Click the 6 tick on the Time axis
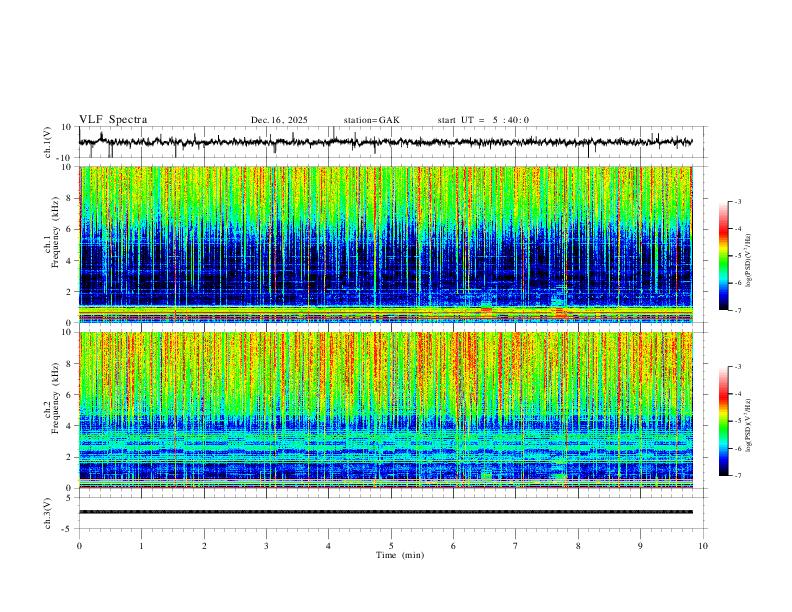This screenshot has height=612, width=792. tap(453, 546)
